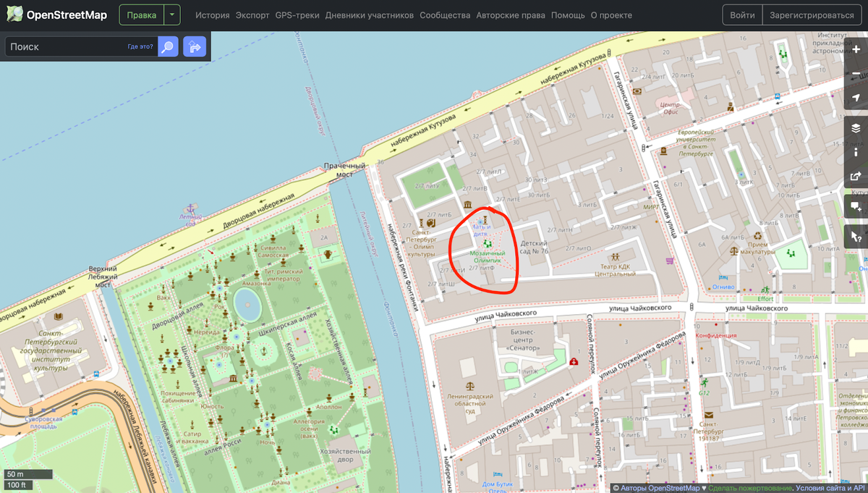
Task: Click the Детский сад № 76 label
Action: coord(535,248)
